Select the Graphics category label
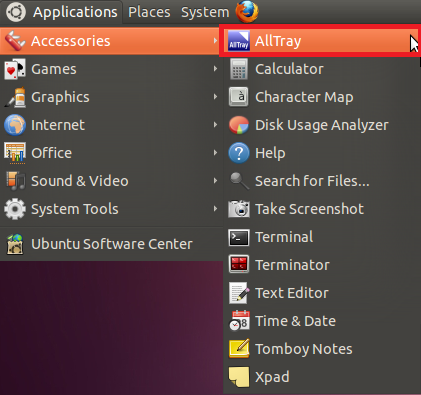Viewport: 421px width, 395px height. tap(60, 98)
